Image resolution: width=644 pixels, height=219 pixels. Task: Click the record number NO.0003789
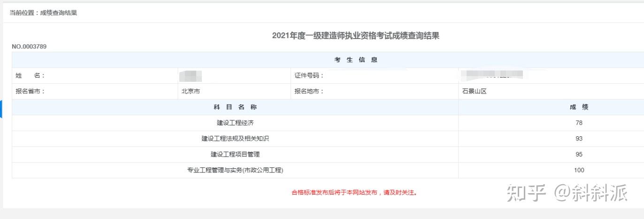point(29,47)
